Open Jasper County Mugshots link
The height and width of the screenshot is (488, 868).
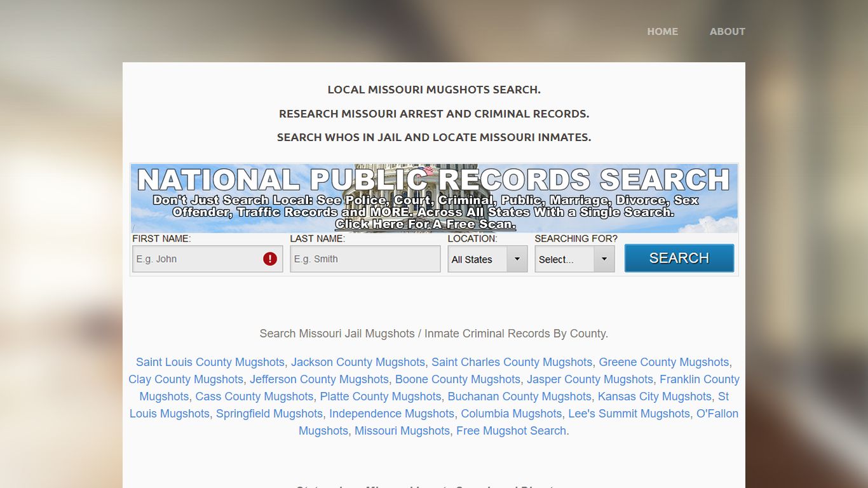(x=590, y=379)
